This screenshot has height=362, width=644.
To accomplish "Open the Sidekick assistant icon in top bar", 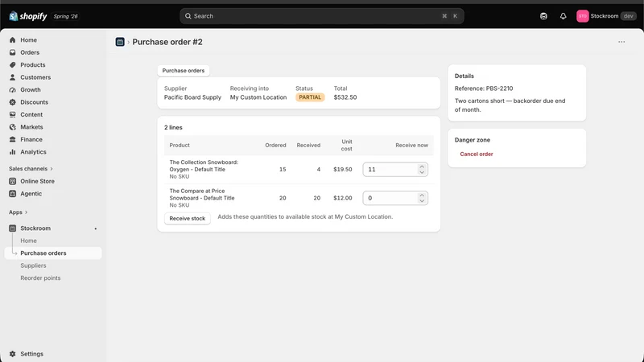I will (543, 16).
